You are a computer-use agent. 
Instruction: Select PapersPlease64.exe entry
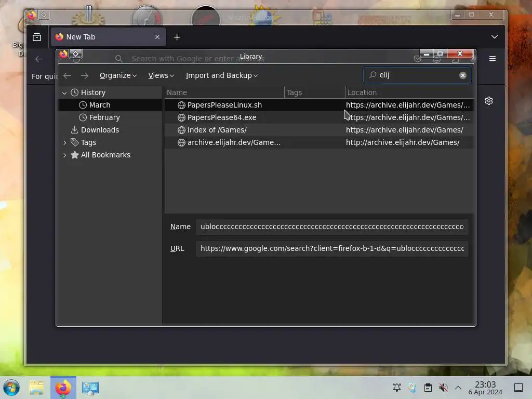[319, 117]
